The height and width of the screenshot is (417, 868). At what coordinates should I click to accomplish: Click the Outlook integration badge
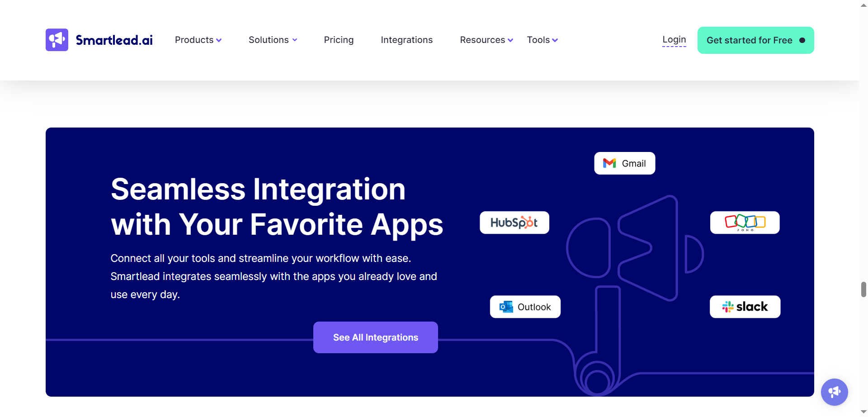pyautogui.click(x=525, y=307)
